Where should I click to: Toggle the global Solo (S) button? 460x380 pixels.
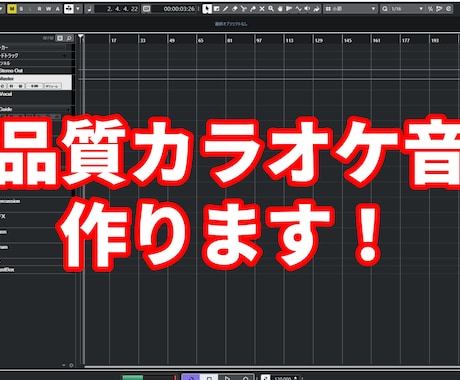pos(21,9)
